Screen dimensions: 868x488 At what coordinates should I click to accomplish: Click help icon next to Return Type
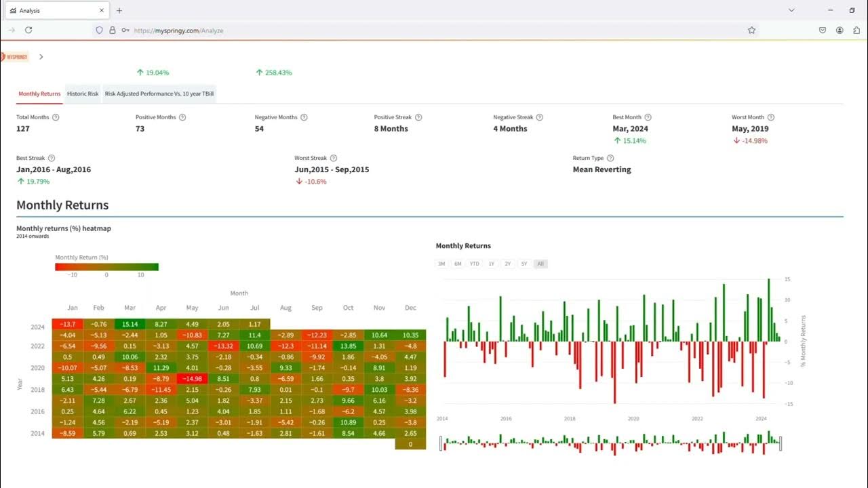(610, 158)
